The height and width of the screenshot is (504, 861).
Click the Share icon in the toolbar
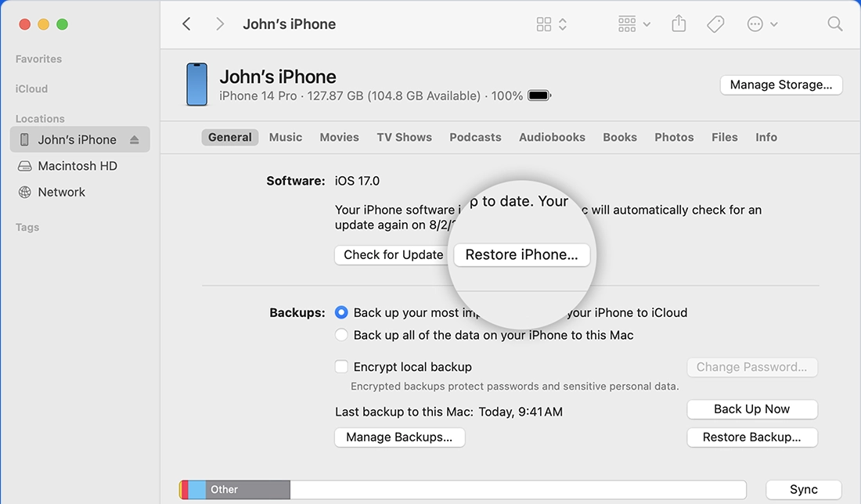pos(678,24)
